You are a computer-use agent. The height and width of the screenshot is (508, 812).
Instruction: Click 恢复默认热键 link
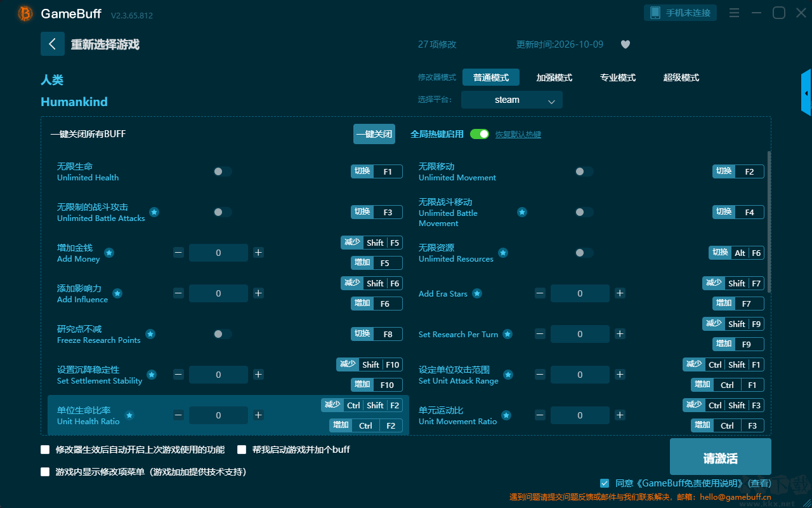click(518, 135)
